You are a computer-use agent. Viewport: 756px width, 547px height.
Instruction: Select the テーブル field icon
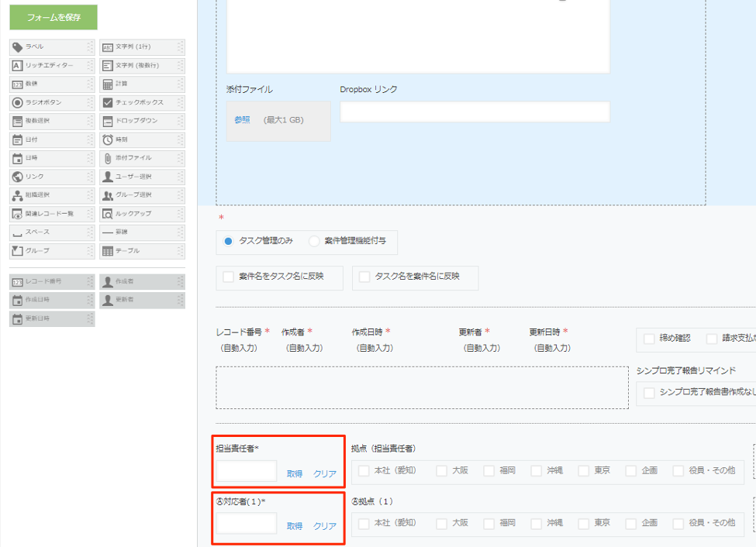click(x=108, y=251)
